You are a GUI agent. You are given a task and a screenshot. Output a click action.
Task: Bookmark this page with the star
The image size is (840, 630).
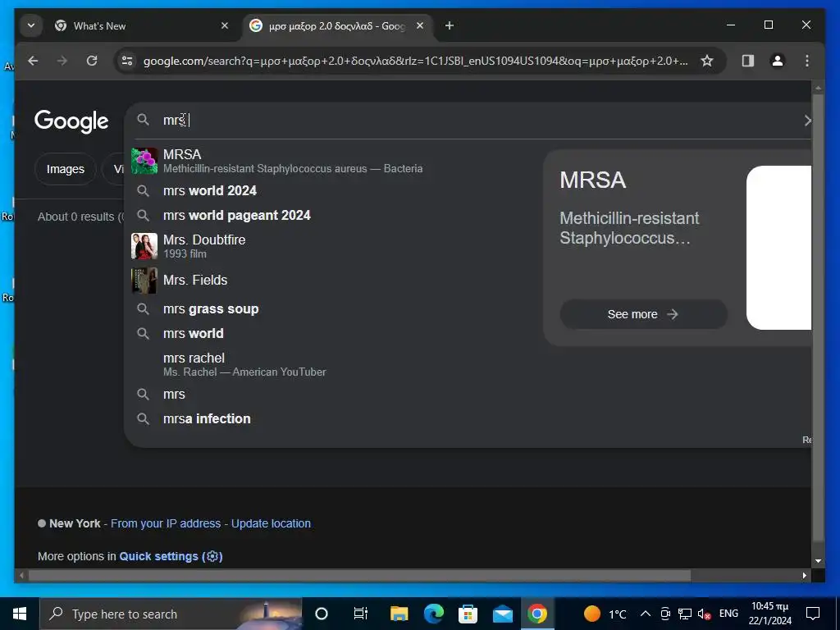[x=707, y=61]
